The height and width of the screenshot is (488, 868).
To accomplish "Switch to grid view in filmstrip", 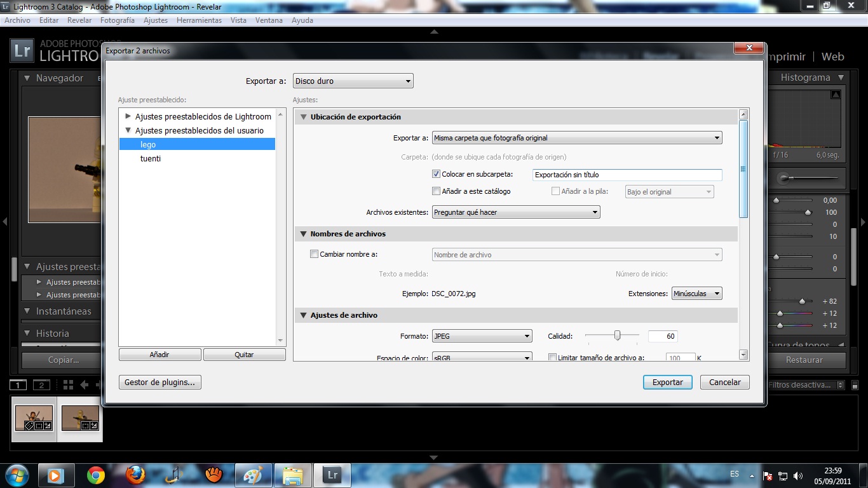I will [x=67, y=385].
